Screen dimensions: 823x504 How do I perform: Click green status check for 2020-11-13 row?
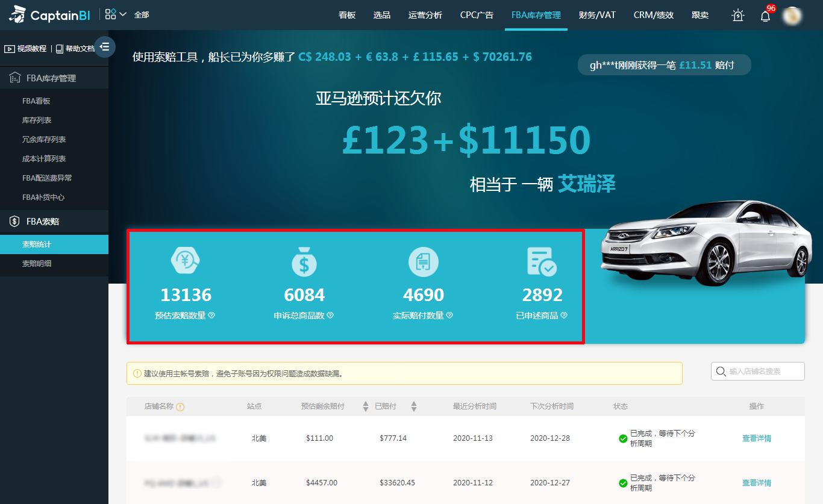point(623,438)
